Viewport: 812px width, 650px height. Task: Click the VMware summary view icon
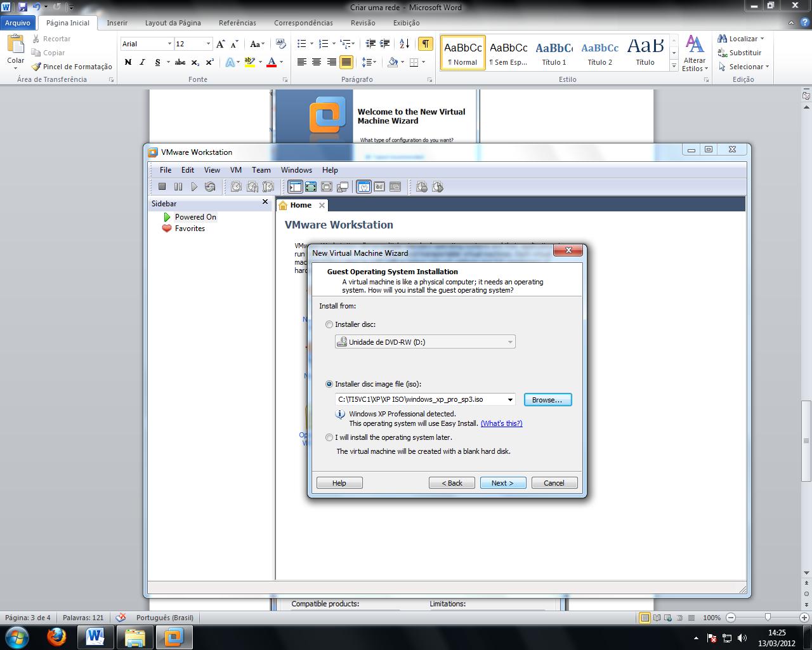363,187
